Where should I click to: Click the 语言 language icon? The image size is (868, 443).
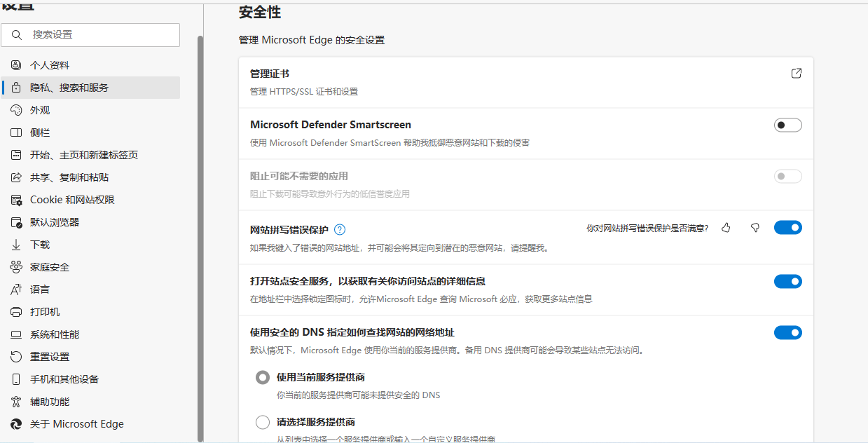tap(16, 289)
